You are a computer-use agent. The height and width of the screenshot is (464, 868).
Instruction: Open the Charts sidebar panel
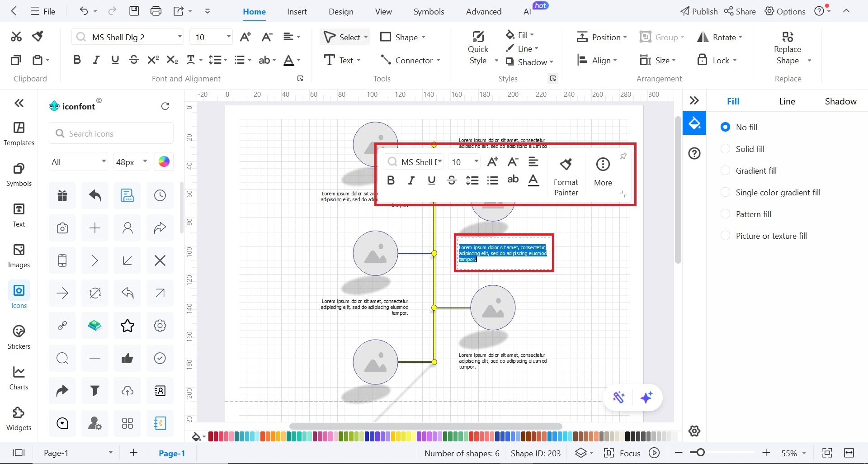click(x=19, y=378)
